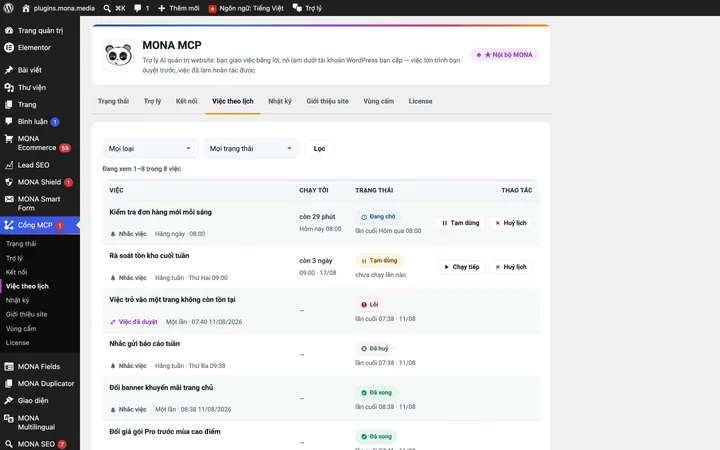Resume Rà soát tồn kho with Chạy tiếp
Viewport: 720px width, 450px height.
click(x=461, y=267)
